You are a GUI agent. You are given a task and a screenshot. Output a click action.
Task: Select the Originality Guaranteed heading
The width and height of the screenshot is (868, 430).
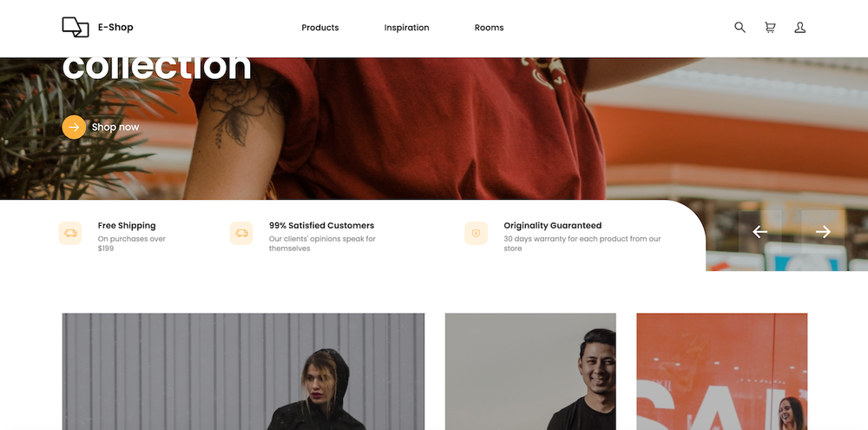click(552, 226)
